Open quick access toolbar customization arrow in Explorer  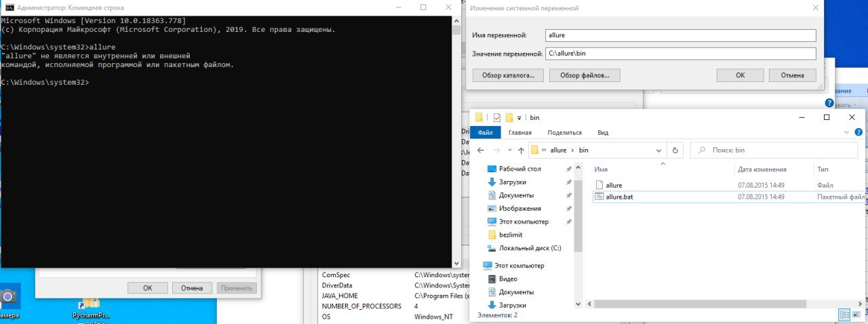pyautogui.click(x=519, y=118)
